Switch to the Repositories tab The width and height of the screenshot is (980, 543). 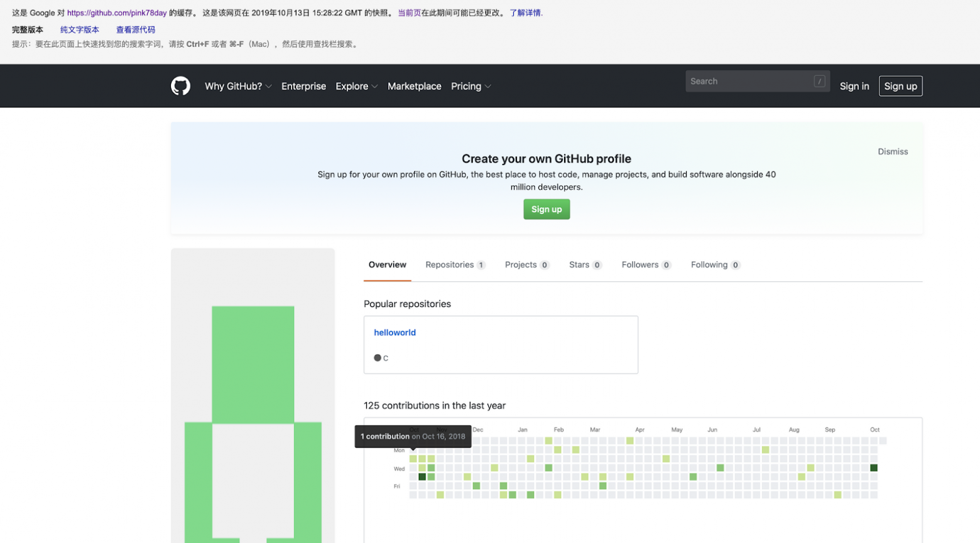click(455, 265)
